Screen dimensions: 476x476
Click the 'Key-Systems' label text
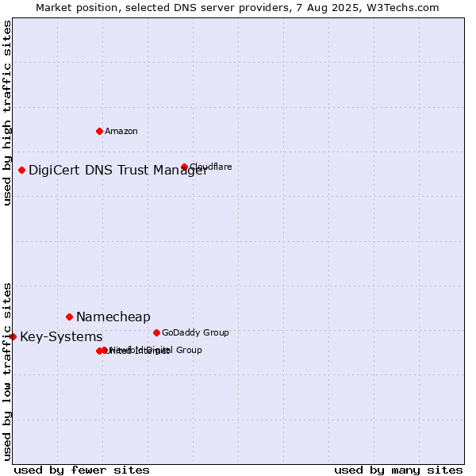[61, 337]
